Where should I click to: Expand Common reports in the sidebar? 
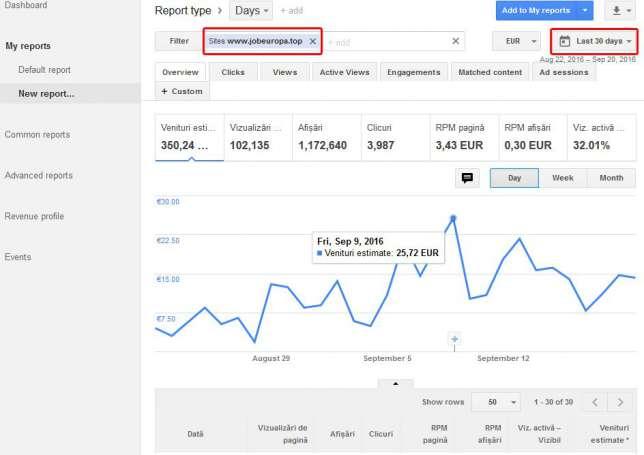pos(37,135)
